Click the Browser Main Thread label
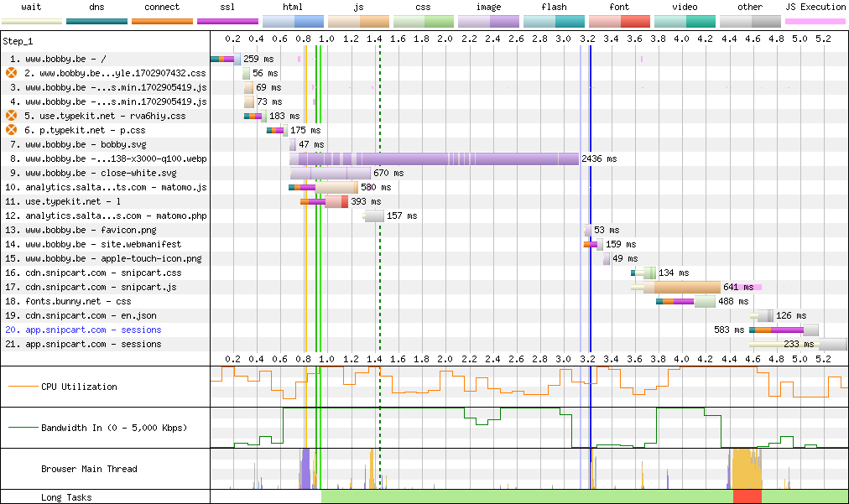Viewport: 849px width, 504px height. point(89,469)
